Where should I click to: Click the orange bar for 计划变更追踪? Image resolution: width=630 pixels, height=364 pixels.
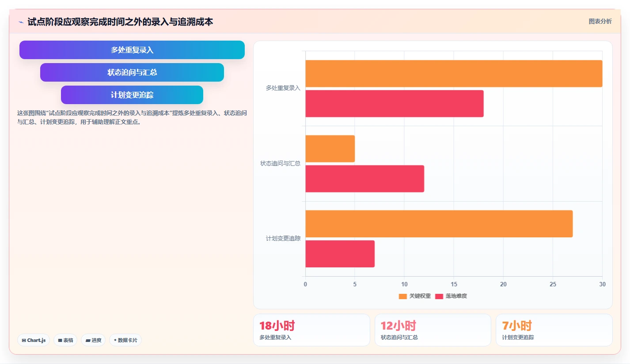pyautogui.click(x=439, y=224)
